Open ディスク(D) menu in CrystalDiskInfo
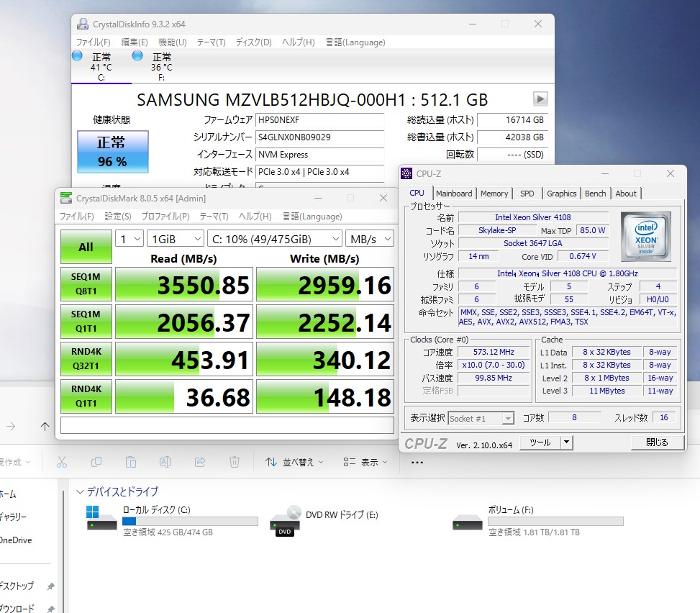Image resolution: width=700 pixels, height=613 pixels. [x=253, y=42]
